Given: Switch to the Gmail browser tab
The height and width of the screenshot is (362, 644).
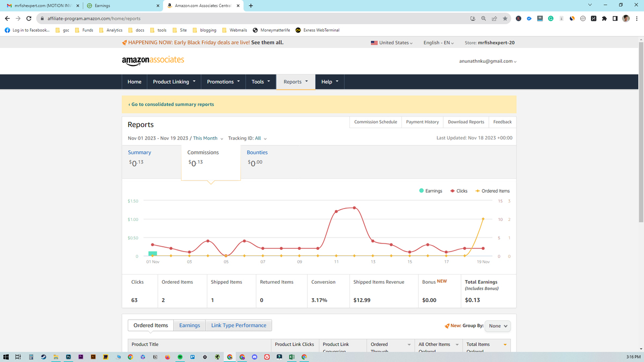Looking at the screenshot, I should click(x=42, y=6).
